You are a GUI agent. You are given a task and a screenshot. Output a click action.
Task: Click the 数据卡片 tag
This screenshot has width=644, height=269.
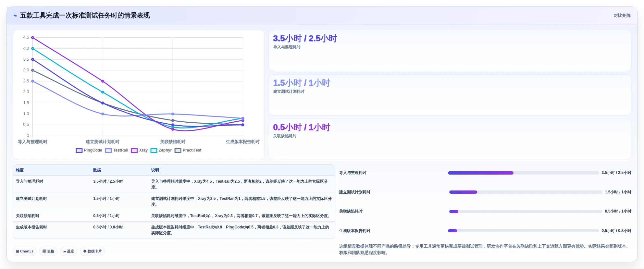point(93,251)
